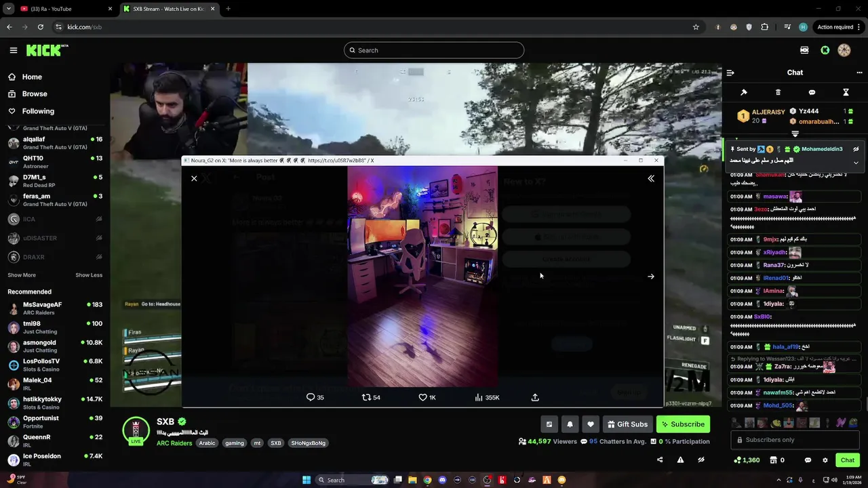Open alqallaf channel in Following list

click(55, 143)
